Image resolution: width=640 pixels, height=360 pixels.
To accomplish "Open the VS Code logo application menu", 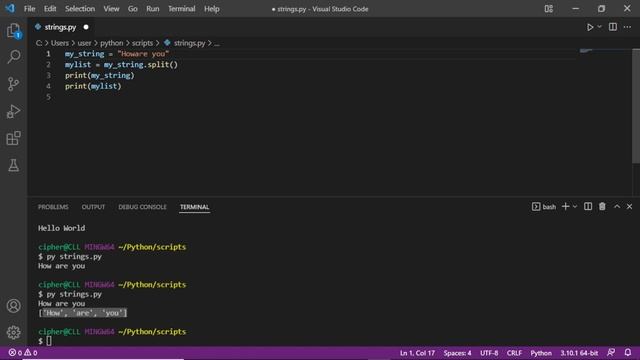I will point(10,8).
